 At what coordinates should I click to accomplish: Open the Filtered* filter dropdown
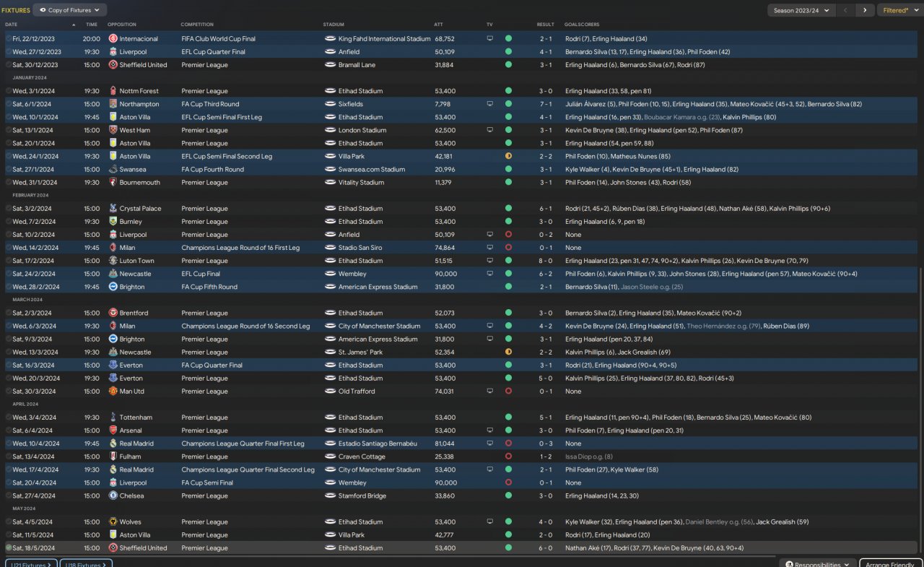coord(899,10)
